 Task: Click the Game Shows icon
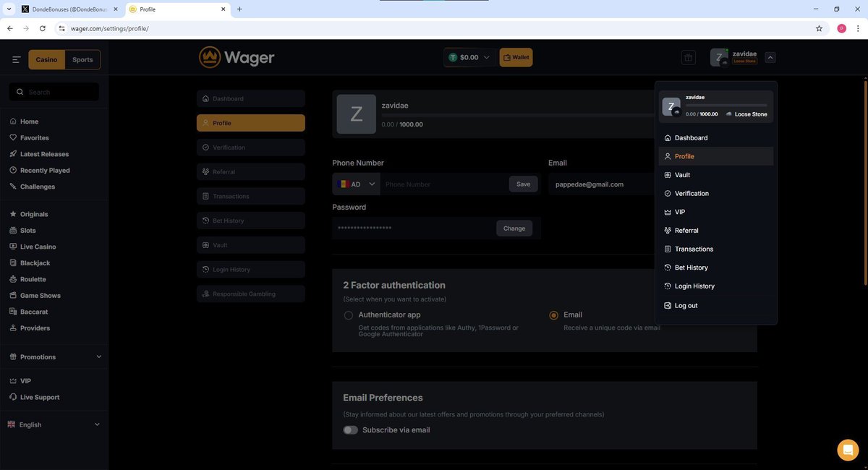coord(13,295)
